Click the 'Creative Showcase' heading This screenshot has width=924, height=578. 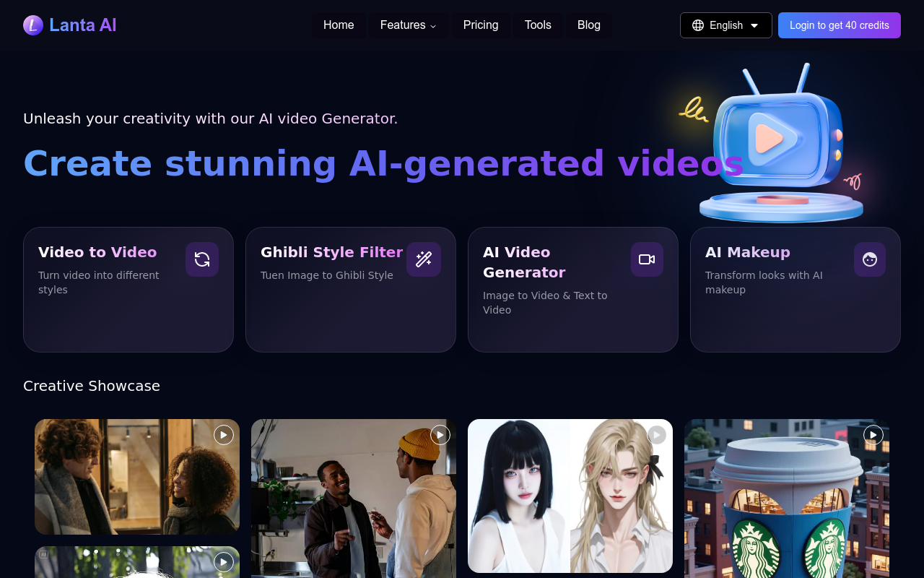click(92, 386)
